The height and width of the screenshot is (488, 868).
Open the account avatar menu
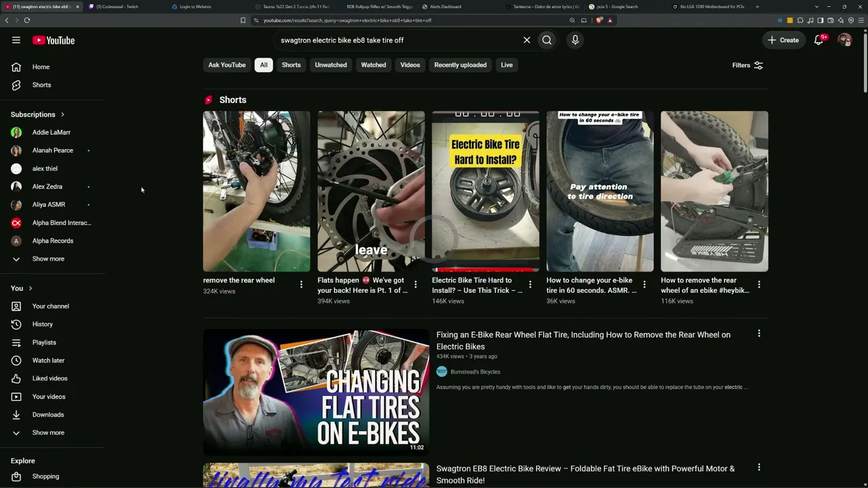844,40
